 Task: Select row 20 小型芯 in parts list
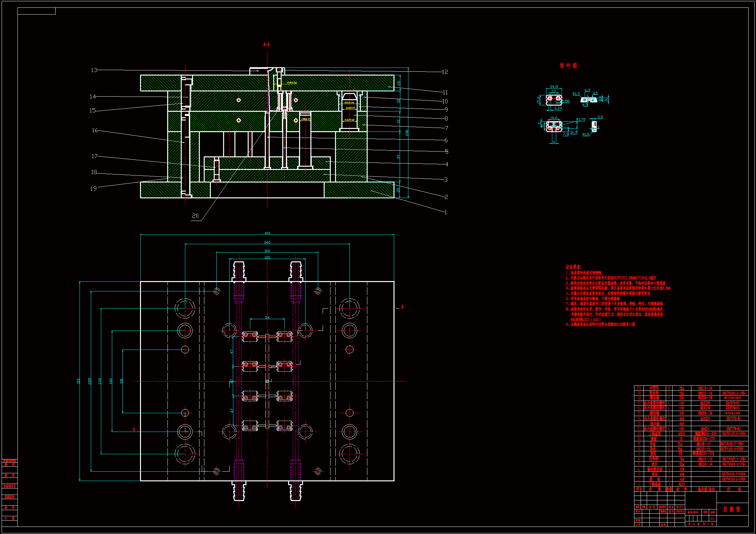pyautogui.click(x=654, y=388)
